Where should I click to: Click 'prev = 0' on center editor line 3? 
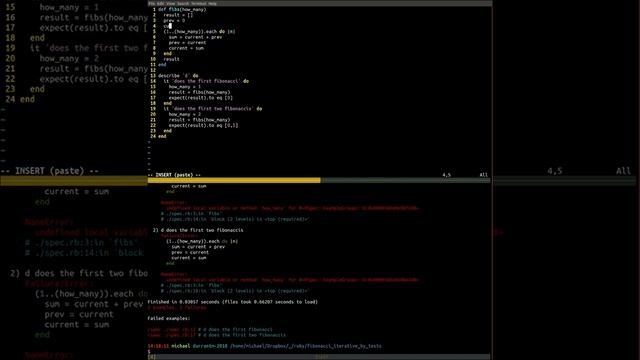click(174, 20)
